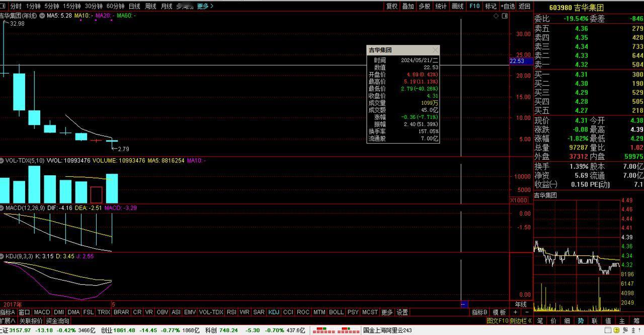The width and height of the screenshot is (644, 335).
Task: Expand 更多 indicators in bottom indicator bar
Action: coord(386,312)
